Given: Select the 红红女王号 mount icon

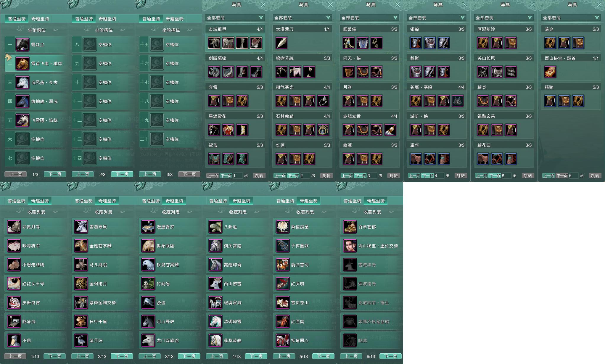Looking at the screenshot, I should point(14,284).
